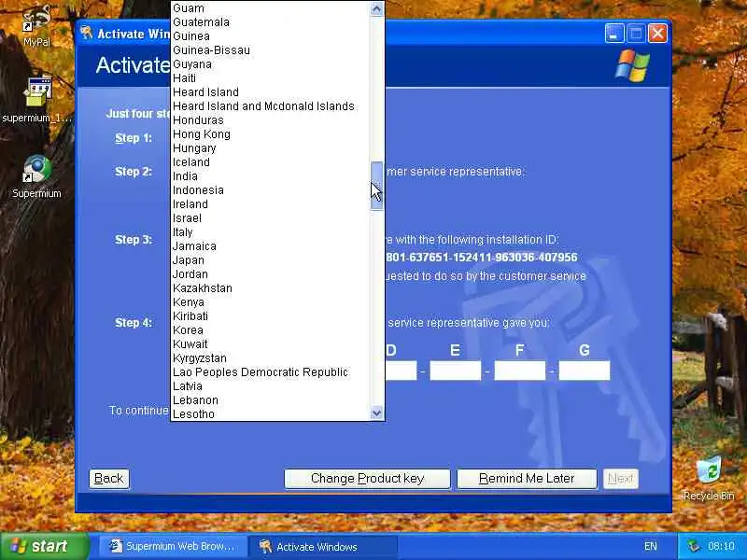747x560 pixels.
Task: Click the confirmation ID field under F
Action: click(x=520, y=371)
